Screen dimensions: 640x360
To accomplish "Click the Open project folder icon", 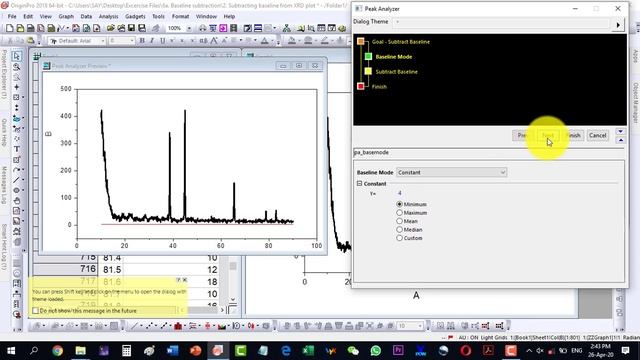I will pyautogui.click(x=111, y=28).
